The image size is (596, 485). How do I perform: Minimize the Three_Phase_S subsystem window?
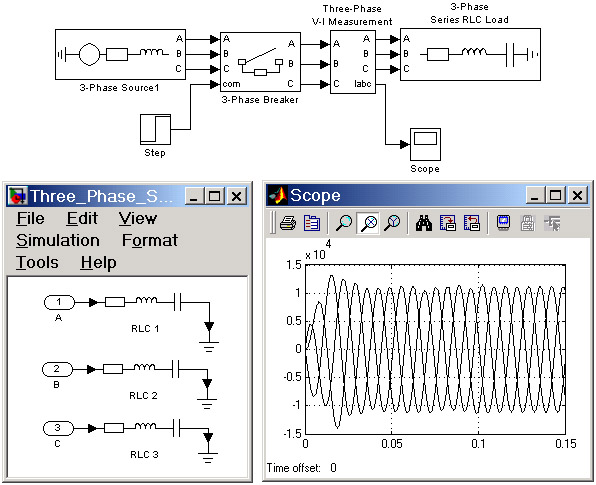[194, 196]
